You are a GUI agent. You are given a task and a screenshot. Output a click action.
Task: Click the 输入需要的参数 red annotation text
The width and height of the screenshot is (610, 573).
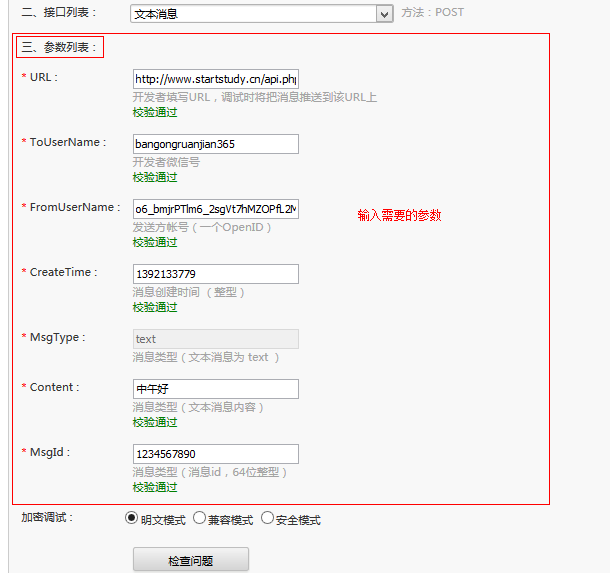coord(400,215)
